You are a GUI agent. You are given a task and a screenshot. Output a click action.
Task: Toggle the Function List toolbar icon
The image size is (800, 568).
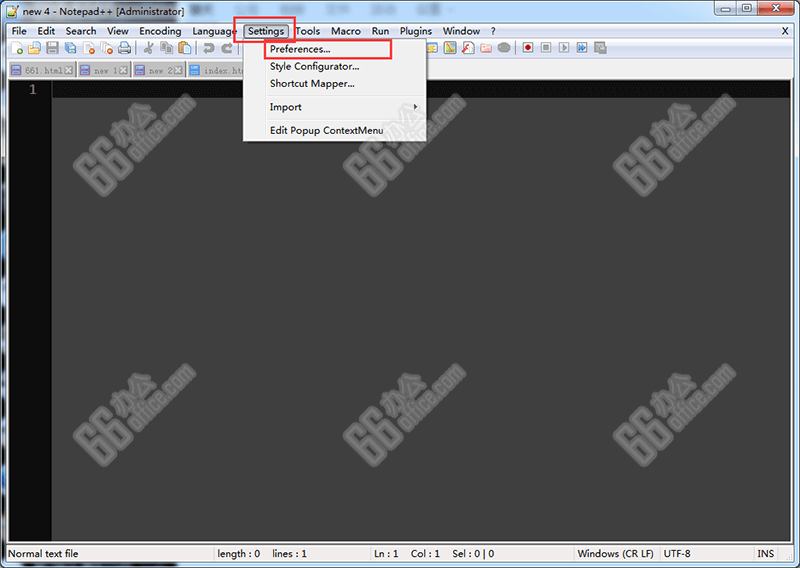click(468, 48)
